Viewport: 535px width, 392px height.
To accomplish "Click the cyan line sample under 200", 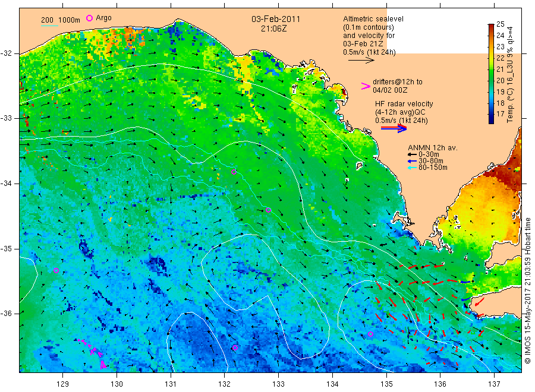I will pyautogui.click(x=49, y=25).
